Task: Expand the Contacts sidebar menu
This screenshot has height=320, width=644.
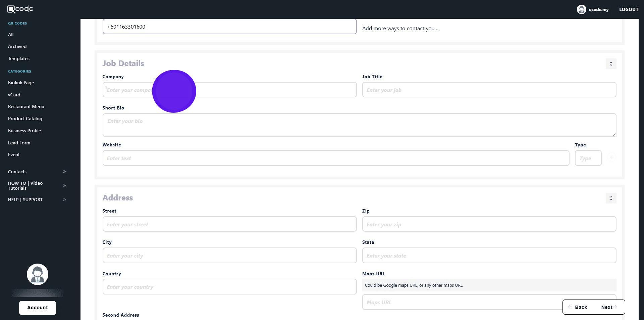Action: coord(64,172)
